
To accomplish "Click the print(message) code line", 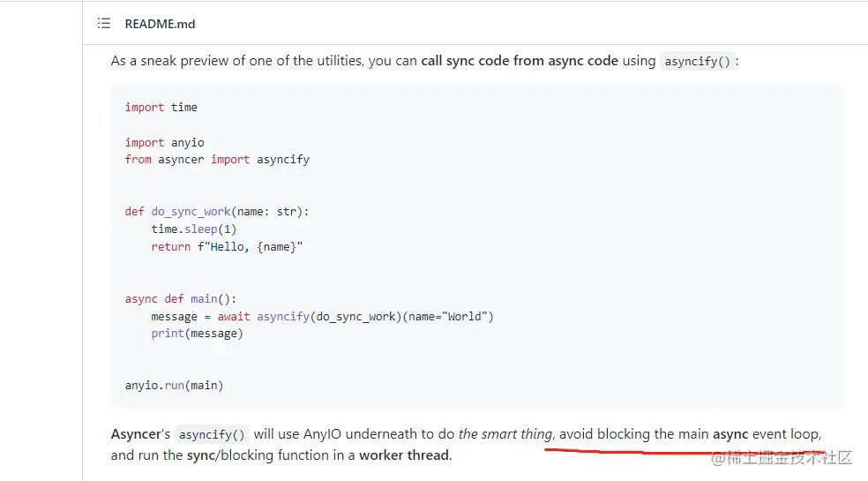I will 197,334.
